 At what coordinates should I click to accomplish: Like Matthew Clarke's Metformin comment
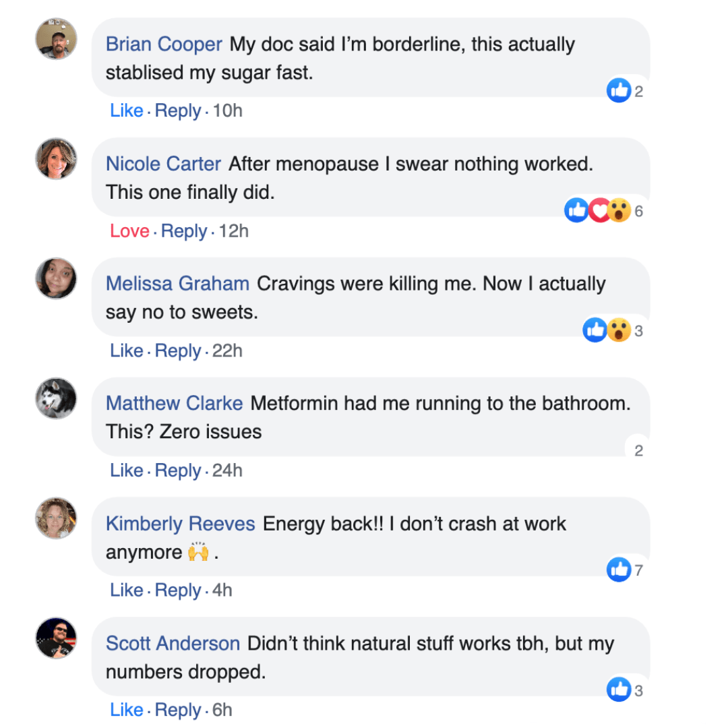127,471
